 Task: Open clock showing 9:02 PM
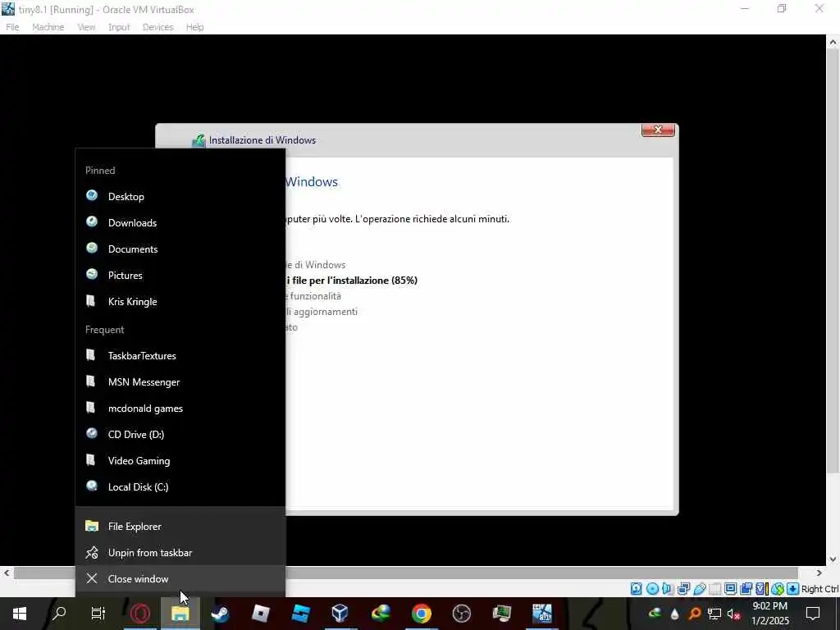pos(769,614)
